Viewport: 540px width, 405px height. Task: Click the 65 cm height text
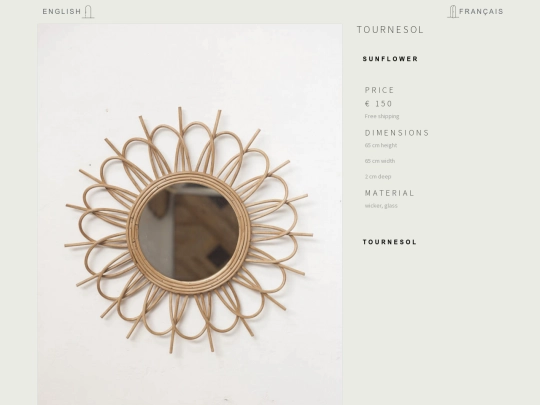(381, 145)
